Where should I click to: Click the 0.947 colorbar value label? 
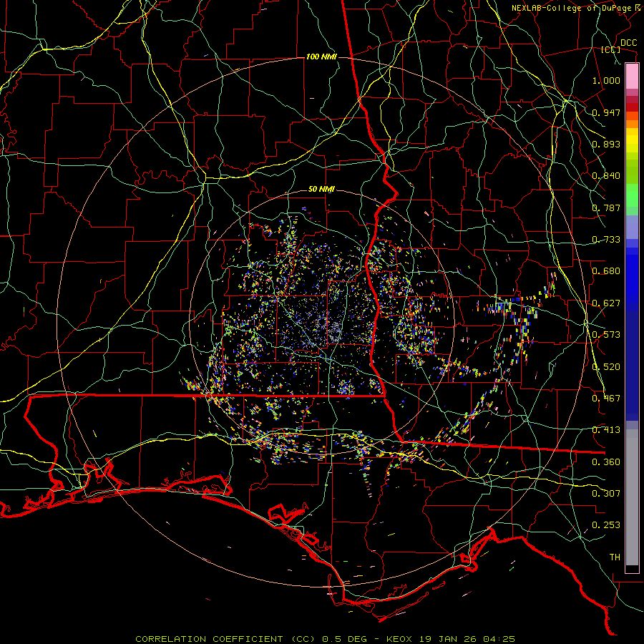(x=606, y=112)
